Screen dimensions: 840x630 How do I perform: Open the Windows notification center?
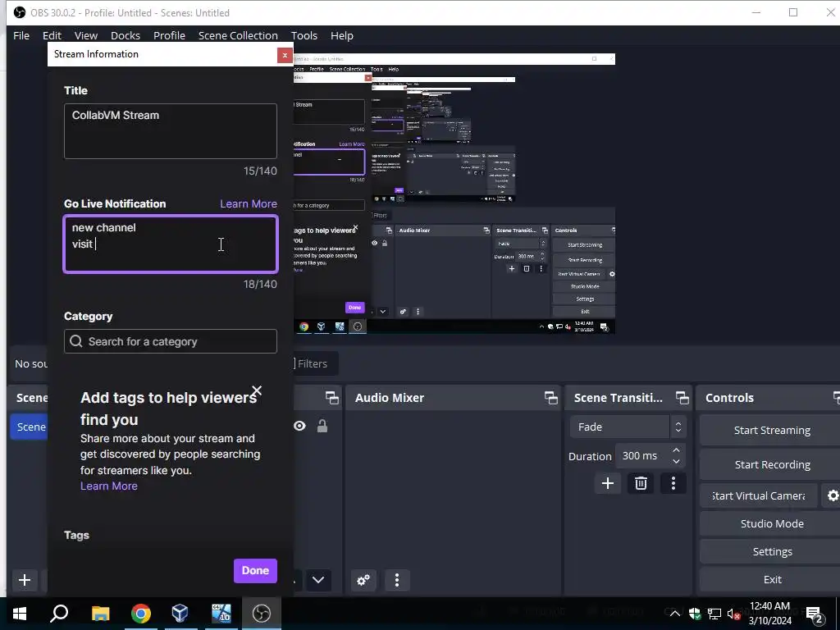point(815,614)
